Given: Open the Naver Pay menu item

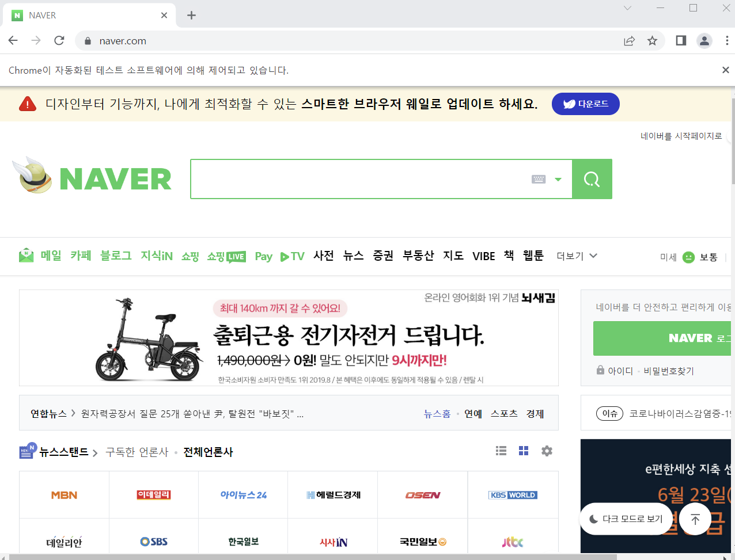Looking at the screenshot, I should [x=264, y=257].
